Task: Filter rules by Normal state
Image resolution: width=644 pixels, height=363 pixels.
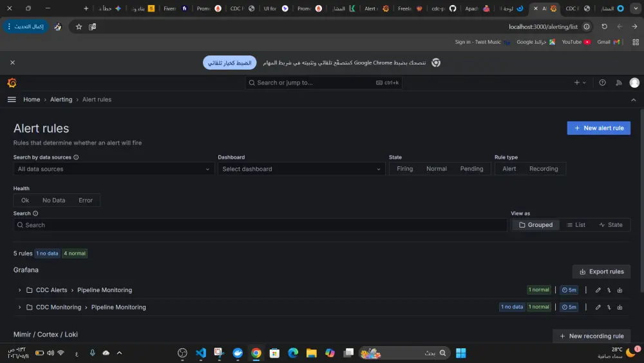Action: coord(436,168)
